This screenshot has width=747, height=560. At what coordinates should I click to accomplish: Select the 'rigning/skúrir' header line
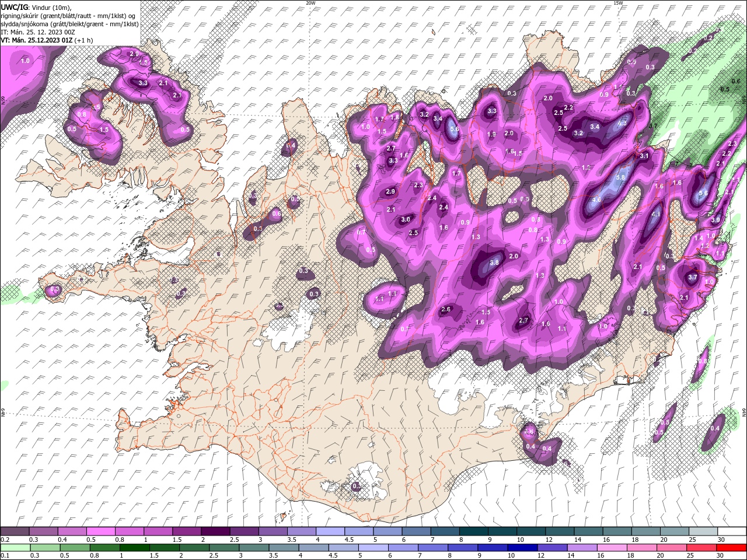pyautogui.click(x=69, y=16)
